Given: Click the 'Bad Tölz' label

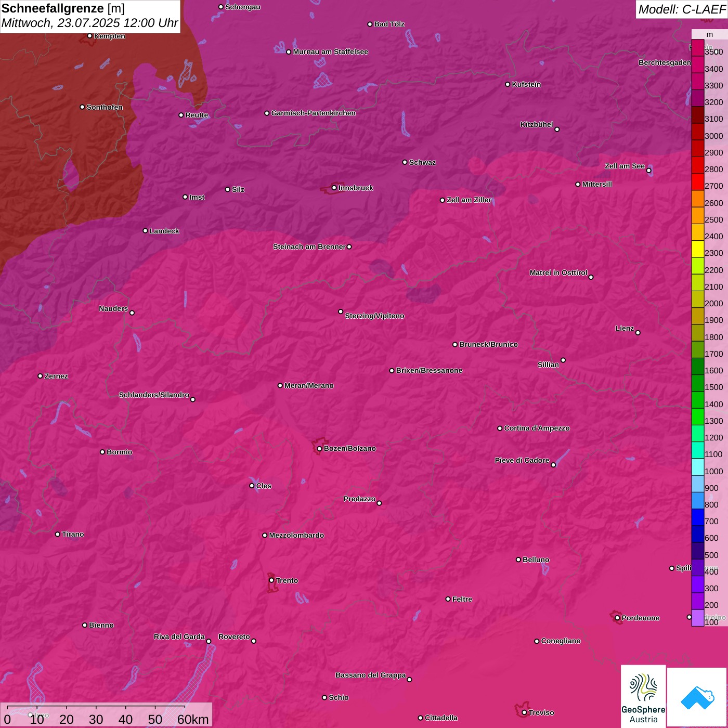Looking at the screenshot, I should pyautogui.click(x=389, y=24).
